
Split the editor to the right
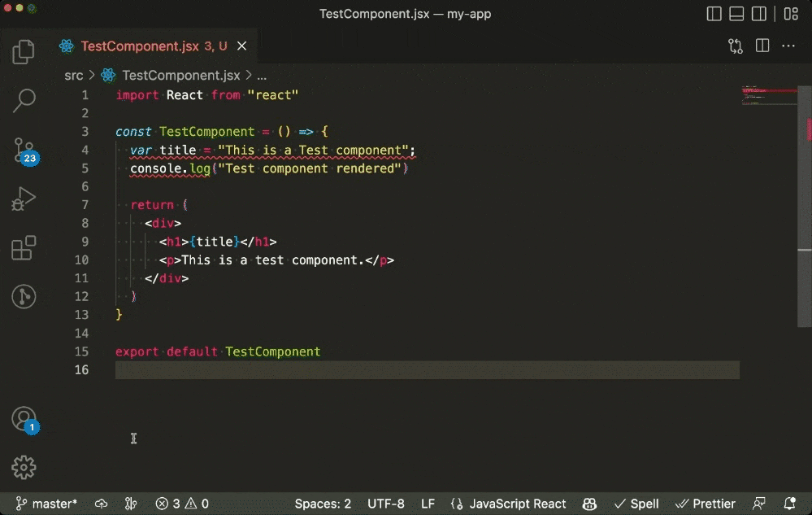click(x=762, y=46)
